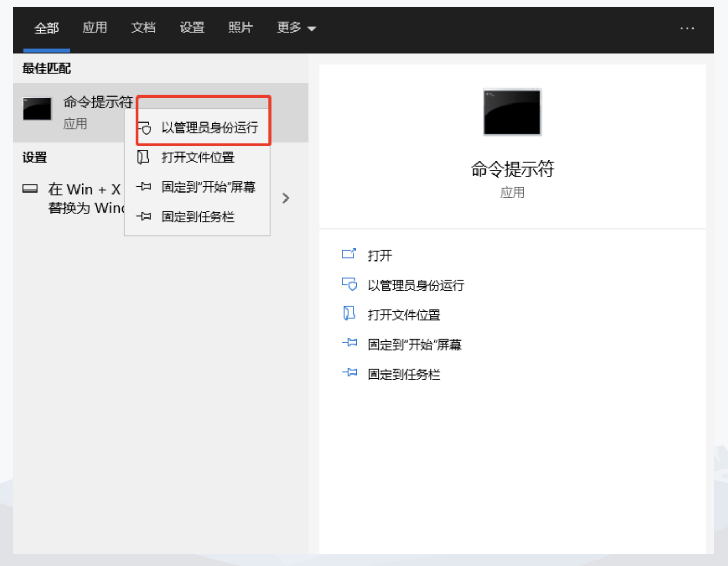Image resolution: width=728 pixels, height=566 pixels.
Task: Choose 固定到"开始"屏幕 in context menu
Action: pyautogui.click(x=197, y=187)
